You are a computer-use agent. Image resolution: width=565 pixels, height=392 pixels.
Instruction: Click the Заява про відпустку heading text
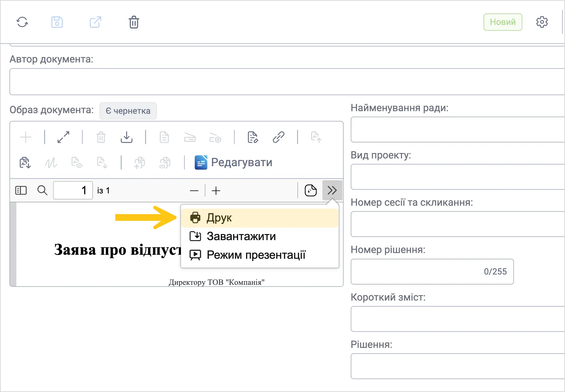pyautogui.click(x=118, y=250)
